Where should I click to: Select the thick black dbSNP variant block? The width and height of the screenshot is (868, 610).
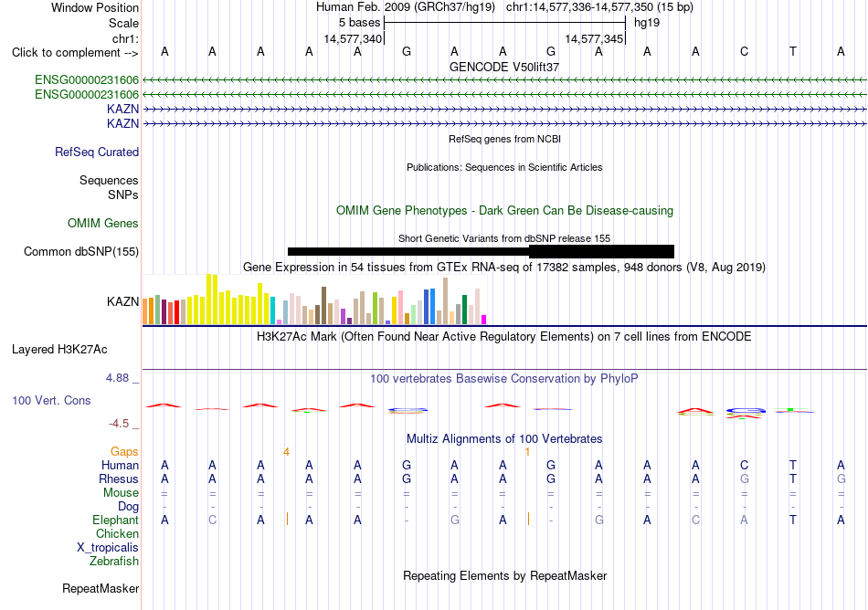[602, 252]
